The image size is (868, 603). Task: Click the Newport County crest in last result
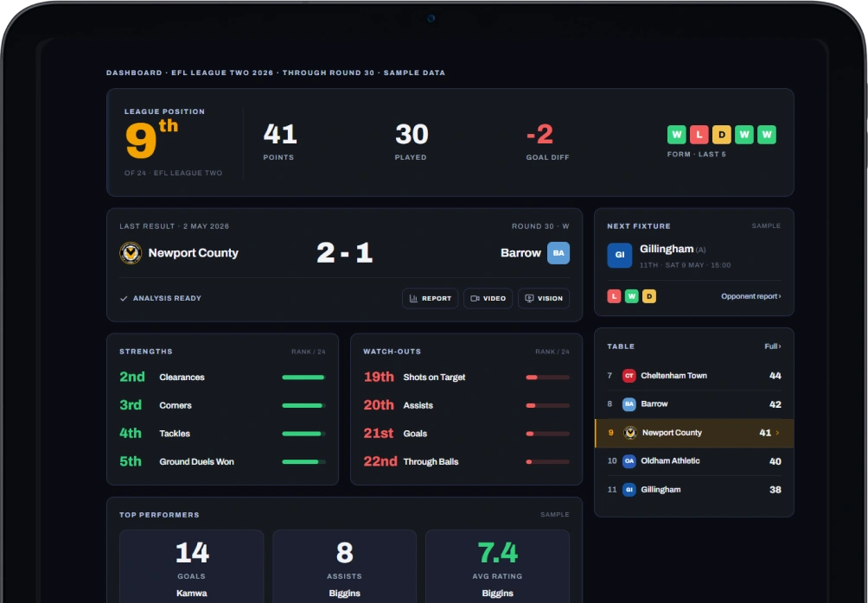(x=131, y=253)
